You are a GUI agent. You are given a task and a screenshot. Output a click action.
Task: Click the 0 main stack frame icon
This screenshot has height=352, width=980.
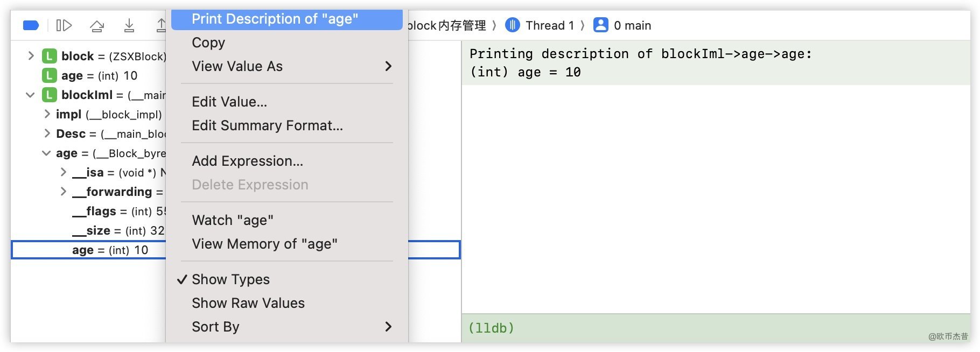600,25
